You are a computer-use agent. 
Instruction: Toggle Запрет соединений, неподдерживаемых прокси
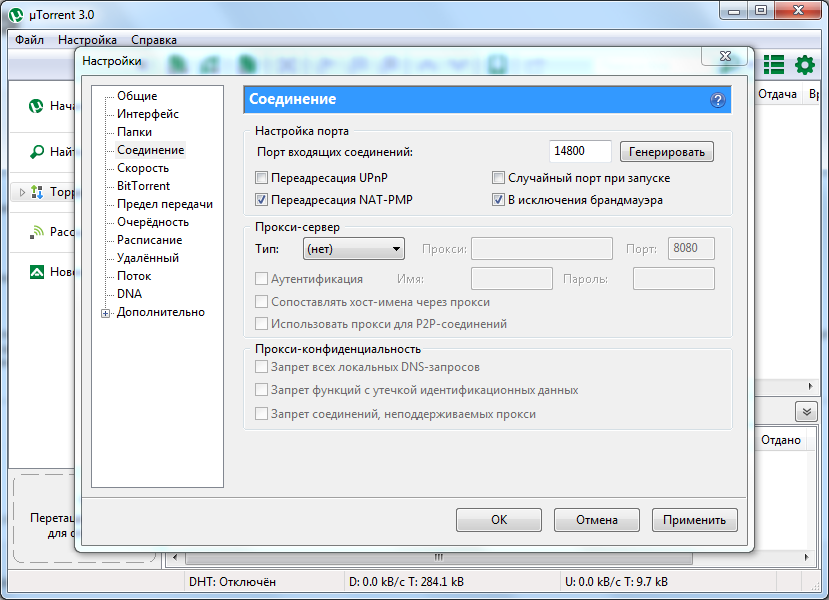point(261,413)
